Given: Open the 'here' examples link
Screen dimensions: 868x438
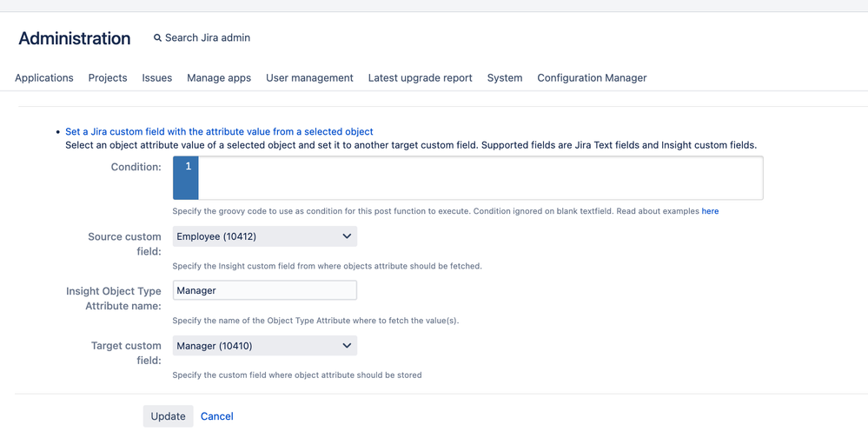Looking at the screenshot, I should (710, 211).
